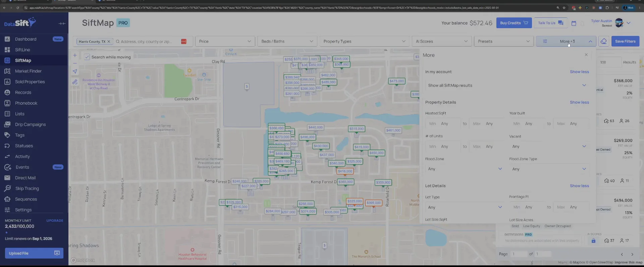Close the More filters panel
Viewport: 644px width, 267px height.
[x=586, y=55]
